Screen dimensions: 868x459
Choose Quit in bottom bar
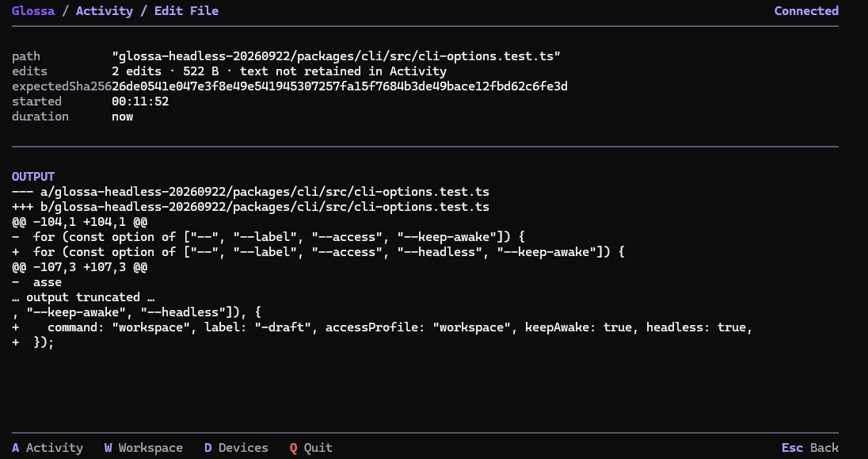pyautogui.click(x=311, y=448)
